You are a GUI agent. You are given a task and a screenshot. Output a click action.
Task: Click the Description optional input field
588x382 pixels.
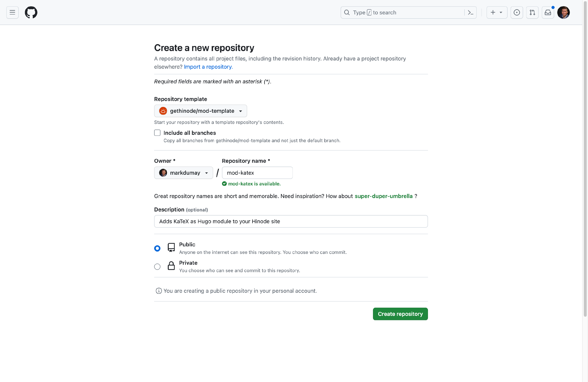(291, 221)
